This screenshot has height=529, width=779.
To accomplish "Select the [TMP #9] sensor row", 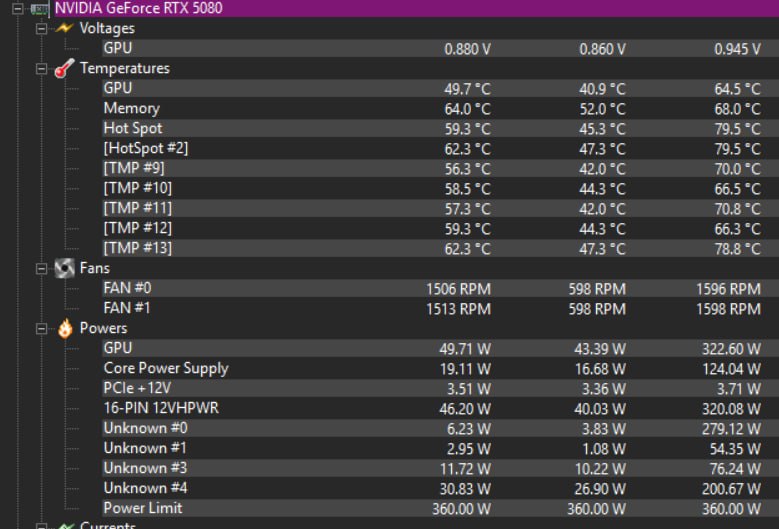I will 440,168.
